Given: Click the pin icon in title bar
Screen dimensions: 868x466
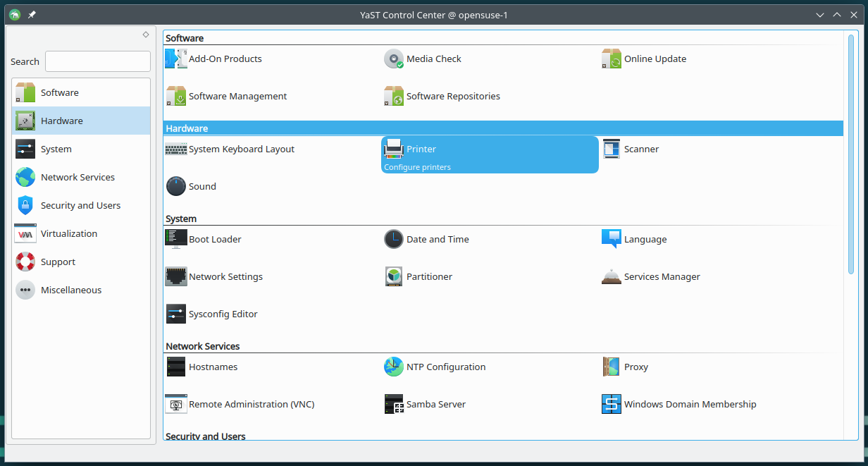Looking at the screenshot, I should click(x=32, y=15).
